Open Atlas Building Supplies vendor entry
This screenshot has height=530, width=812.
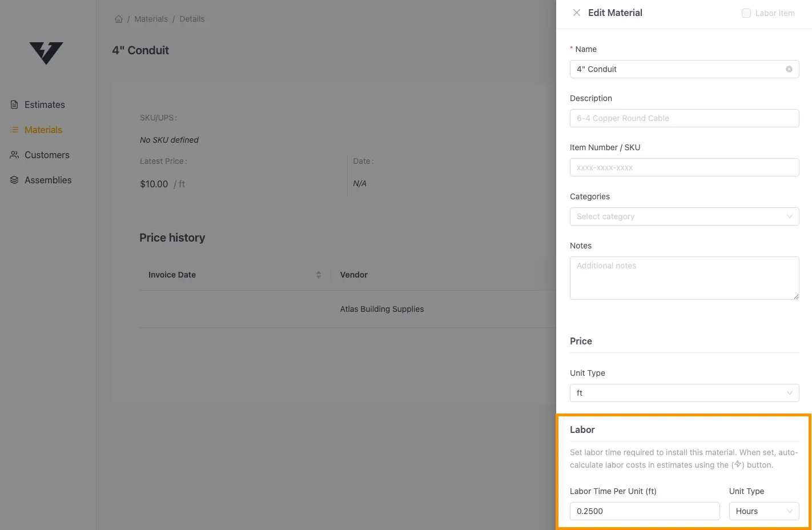382,308
